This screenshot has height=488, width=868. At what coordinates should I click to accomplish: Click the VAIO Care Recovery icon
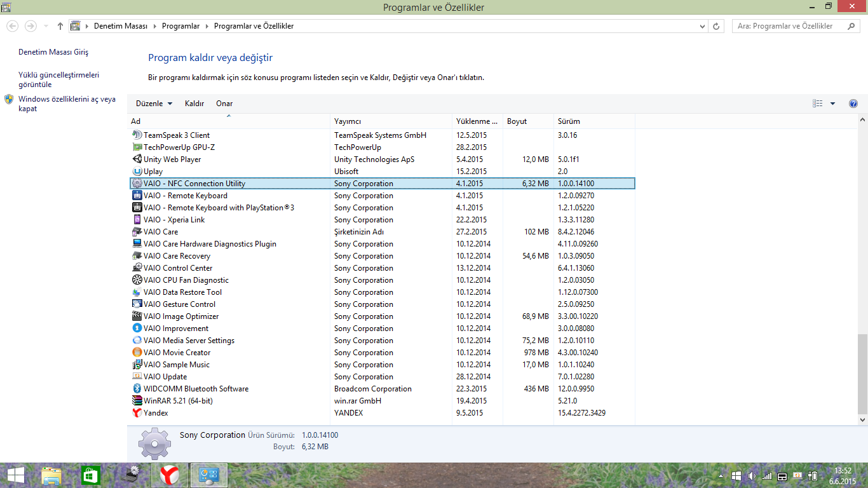click(x=137, y=256)
